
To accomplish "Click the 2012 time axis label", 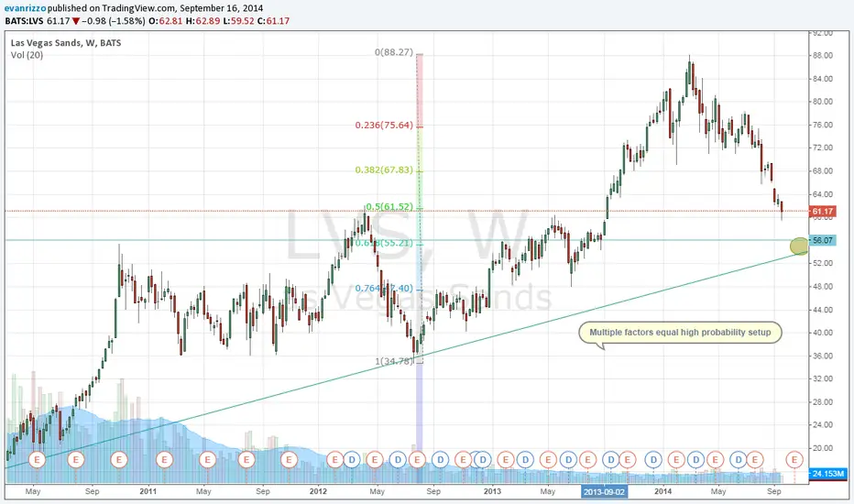I will tap(318, 491).
